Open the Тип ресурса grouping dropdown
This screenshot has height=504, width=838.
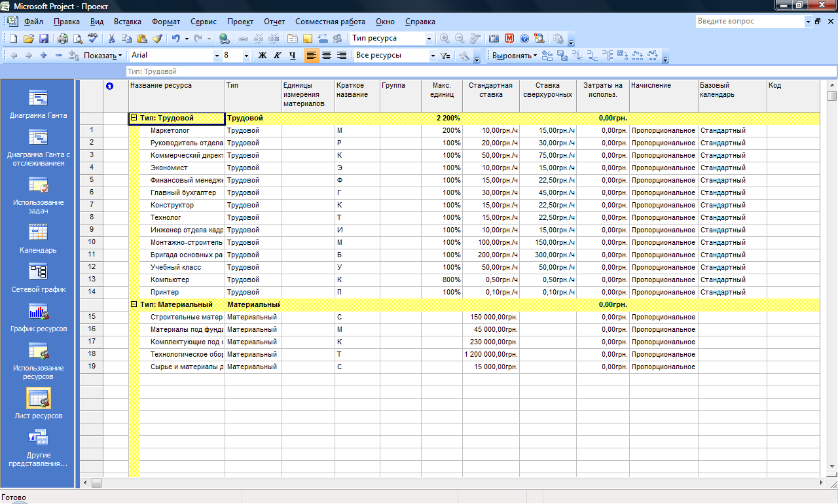click(429, 39)
